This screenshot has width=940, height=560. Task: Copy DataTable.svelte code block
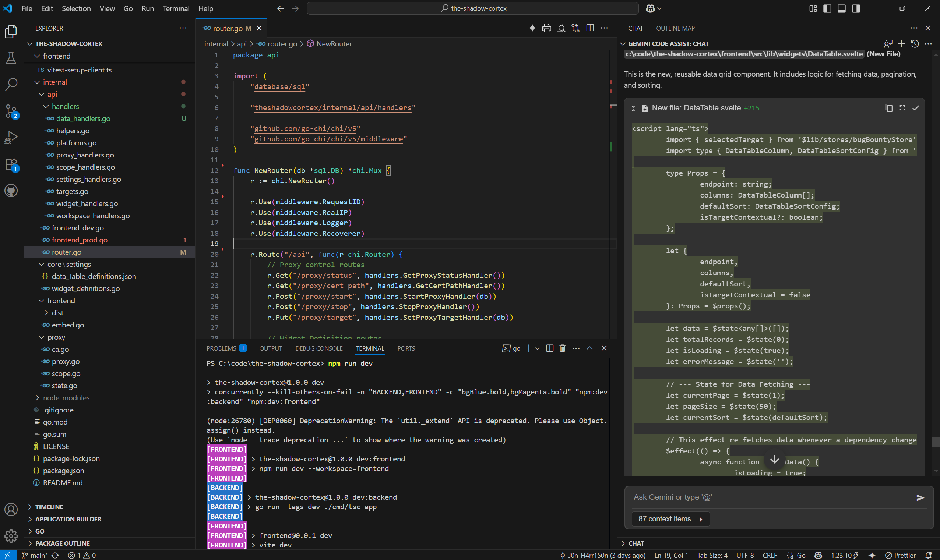pos(889,108)
